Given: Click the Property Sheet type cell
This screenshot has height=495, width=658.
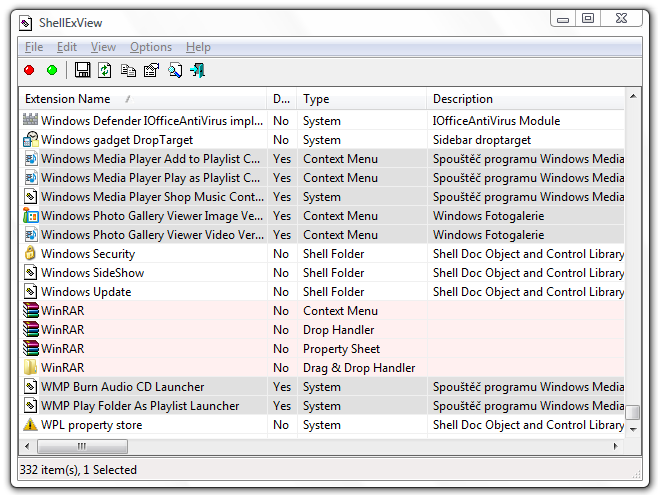Looking at the screenshot, I should pos(341,349).
